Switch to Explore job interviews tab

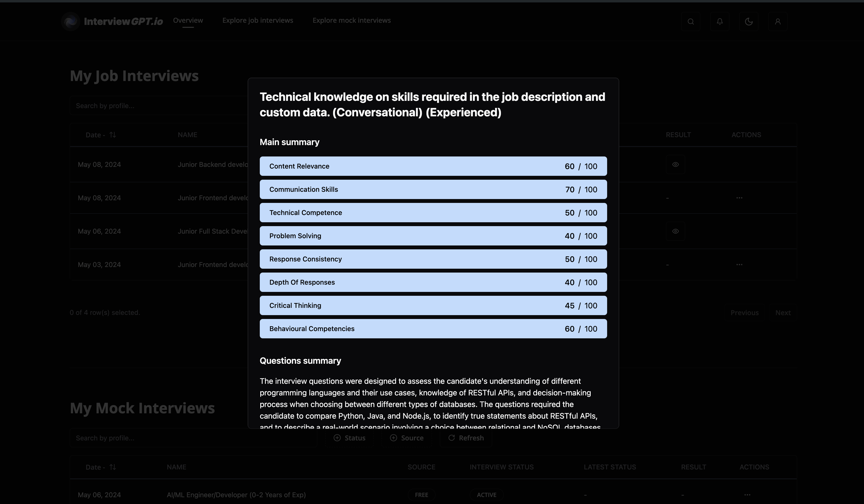coord(258,20)
